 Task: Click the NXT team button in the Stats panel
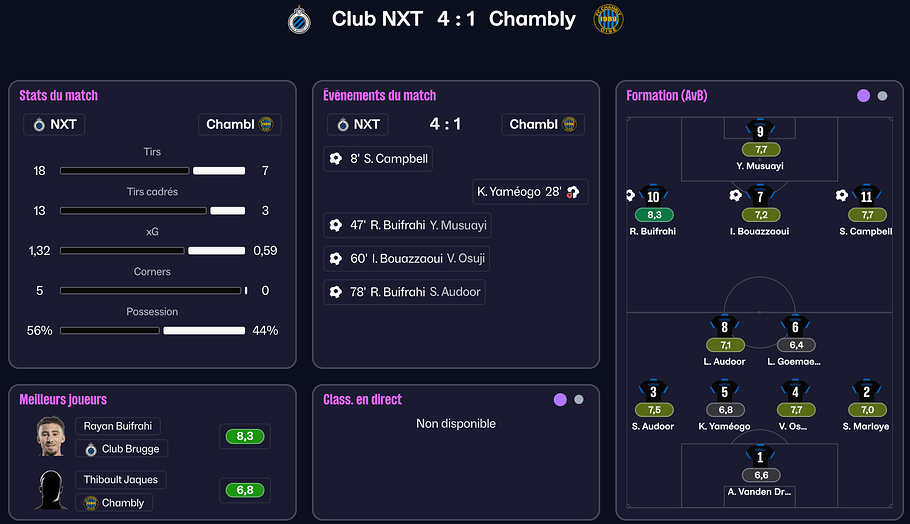tap(54, 125)
